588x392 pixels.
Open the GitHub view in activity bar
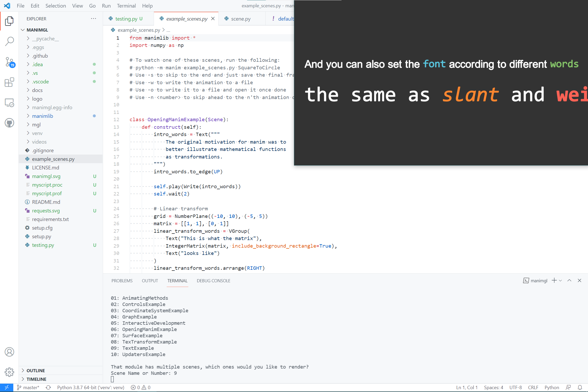(9, 123)
